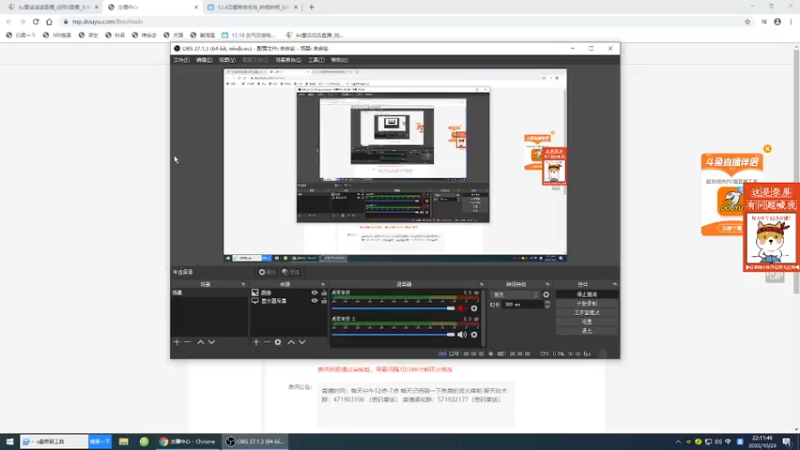The width and height of the screenshot is (800, 450).
Task: Select the Image source row
Action: (289, 293)
